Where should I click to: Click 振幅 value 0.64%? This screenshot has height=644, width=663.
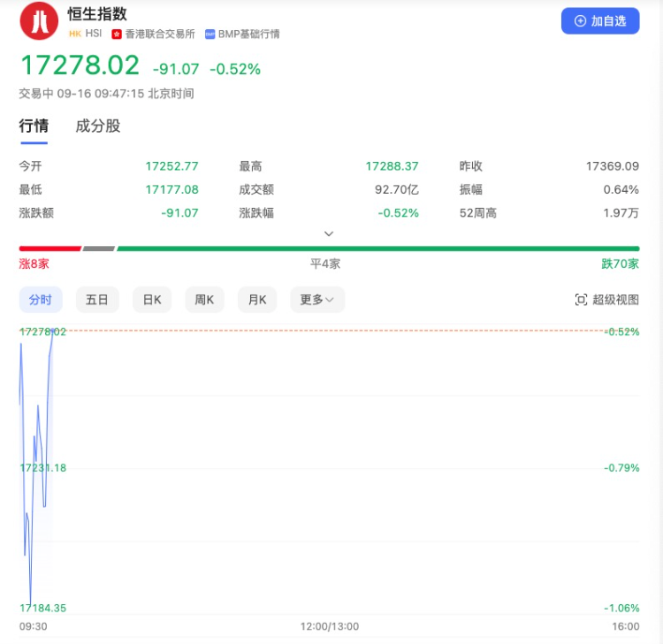[x=621, y=189]
